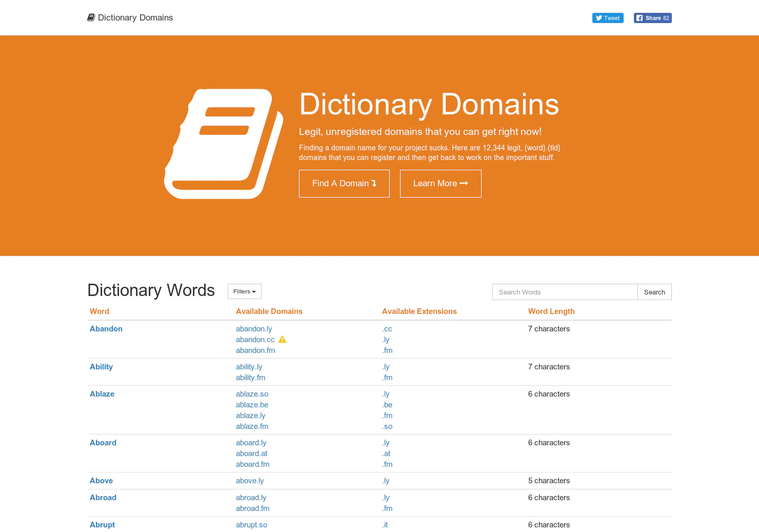Viewport: 759px width, 532px height.
Task: Open the word Abrupt
Action: pyautogui.click(x=102, y=525)
